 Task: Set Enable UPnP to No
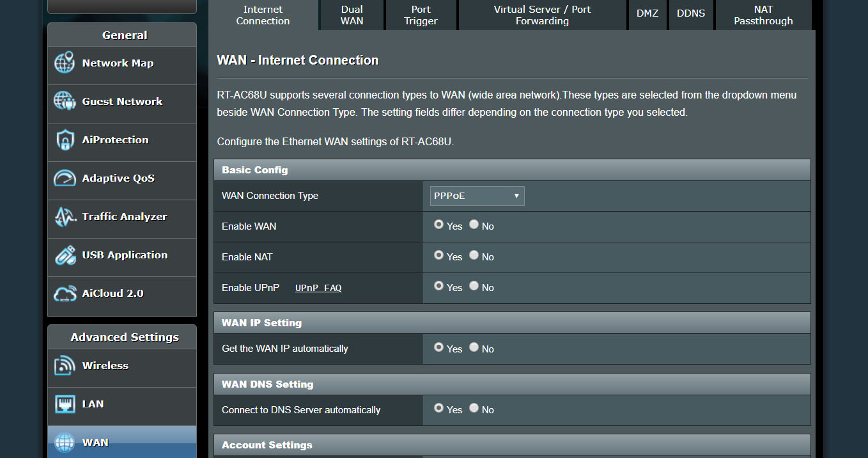click(x=474, y=286)
